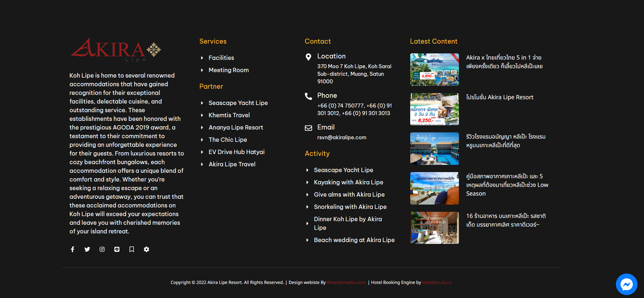This screenshot has width=644, height=298.
Task: Click arrow bullet beside Khemtis Travel
Action: tap(202, 115)
